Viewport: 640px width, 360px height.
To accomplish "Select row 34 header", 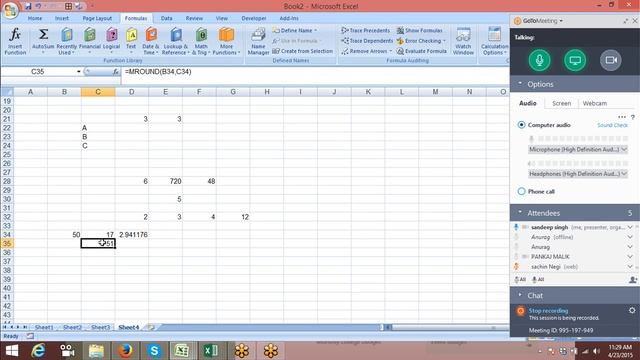I will click(x=7, y=235).
